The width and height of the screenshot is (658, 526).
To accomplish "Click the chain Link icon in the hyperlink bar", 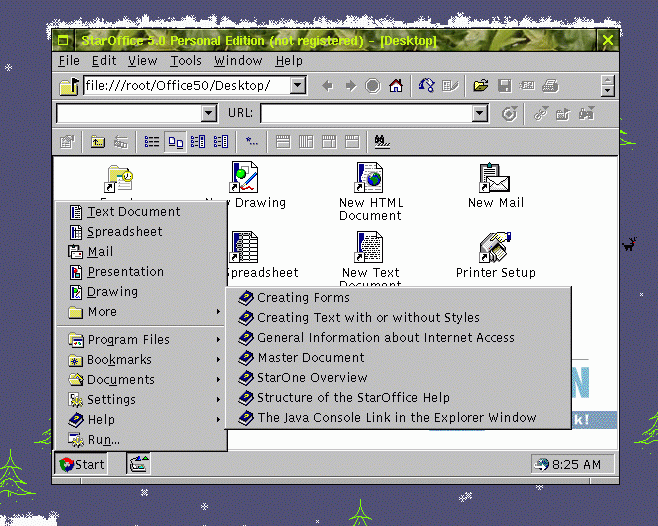I will coord(541,113).
